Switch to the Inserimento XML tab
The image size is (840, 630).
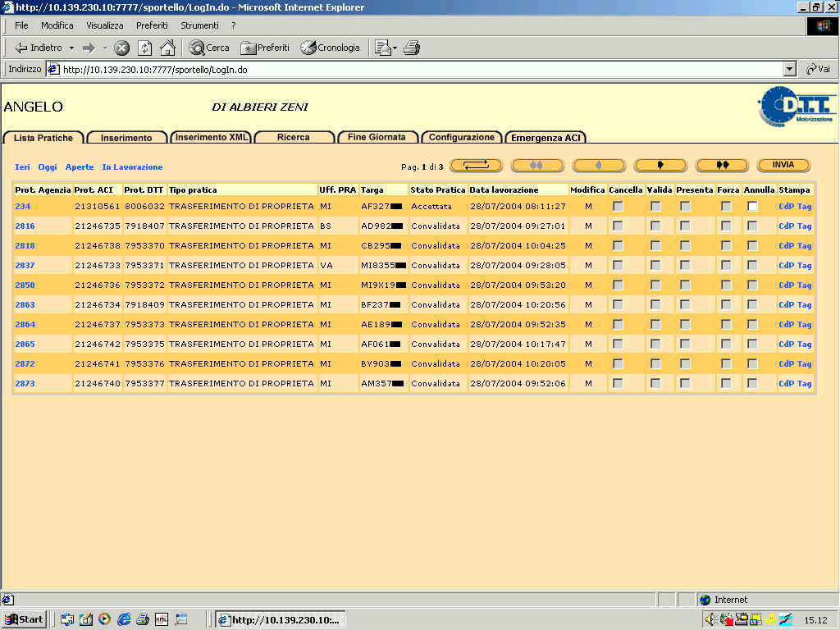pos(211,137)
